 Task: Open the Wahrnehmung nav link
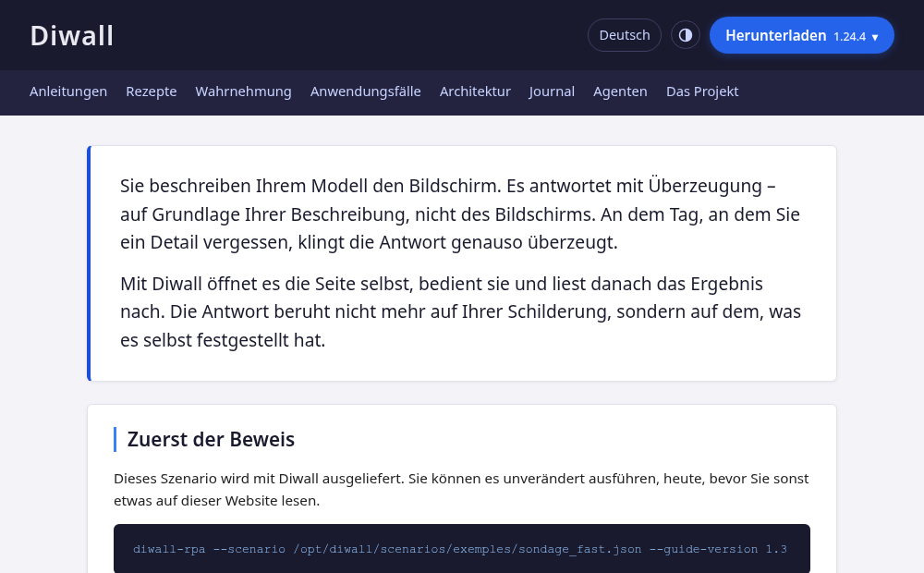(243, 91)
